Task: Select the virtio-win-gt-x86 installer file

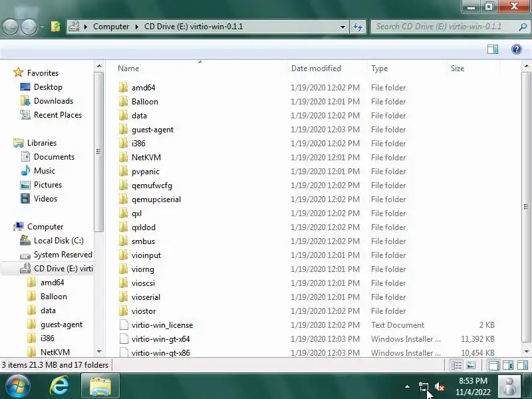Action: pyautogui.click(x=160, y=353)
